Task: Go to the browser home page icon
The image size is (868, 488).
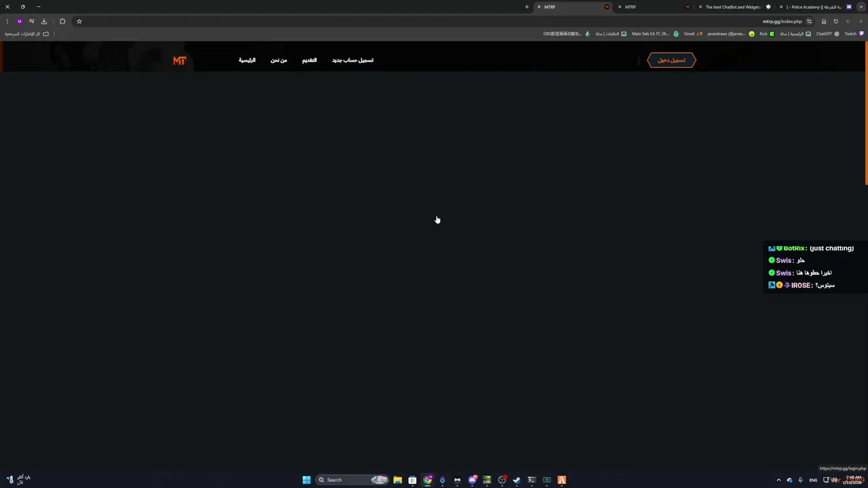Action: pyautogui.click(x=824, y=21)
